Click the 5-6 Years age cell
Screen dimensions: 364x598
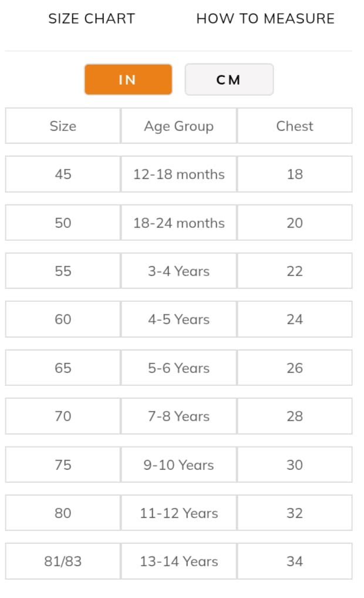[x=179, y=368]
